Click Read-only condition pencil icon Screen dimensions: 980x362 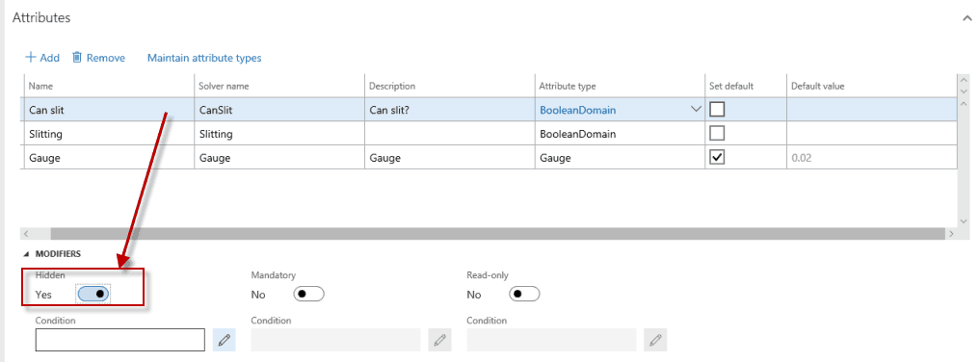[655, 340]
